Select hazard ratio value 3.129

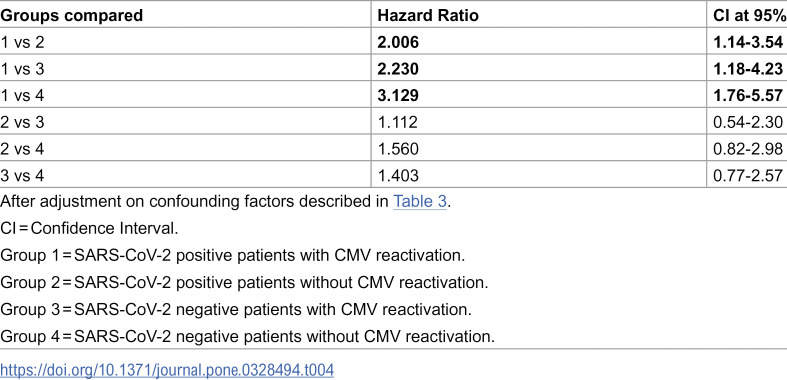(x=398, y=95)
